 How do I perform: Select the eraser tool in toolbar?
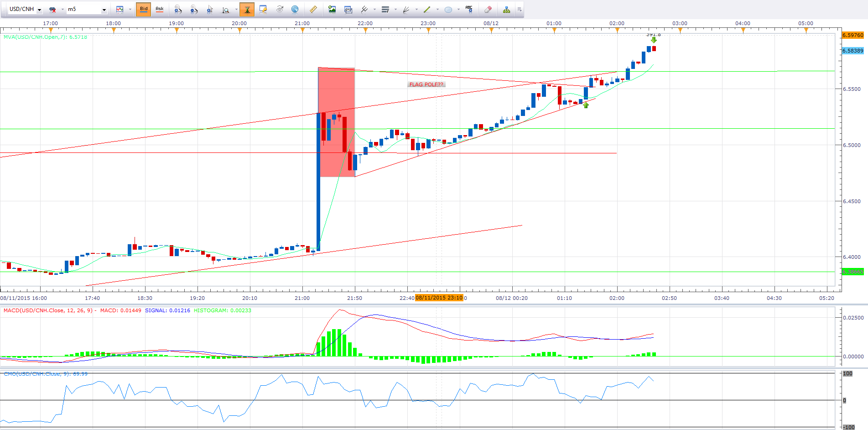point(488,9)
